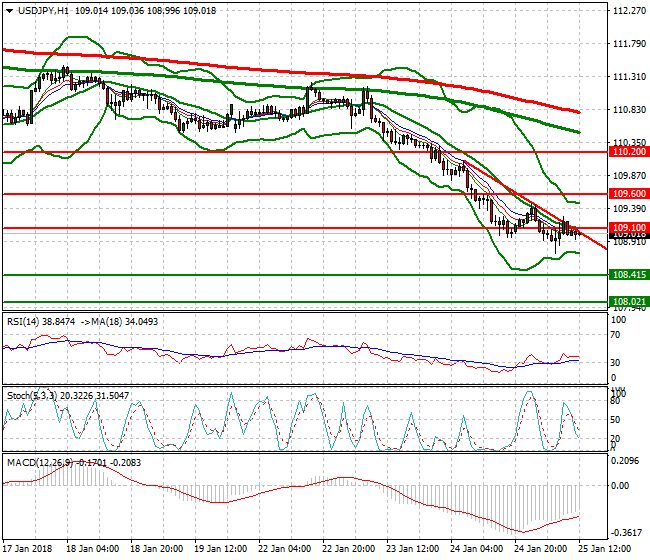This screenshot has height=560, width=650.
Task: Click the MACD -0.3617 scale value
Action: [x=626, y=533]
